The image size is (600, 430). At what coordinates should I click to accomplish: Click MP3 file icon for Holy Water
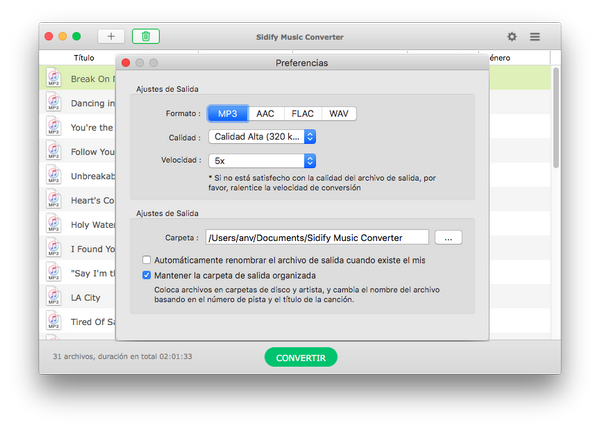(54, 223)
